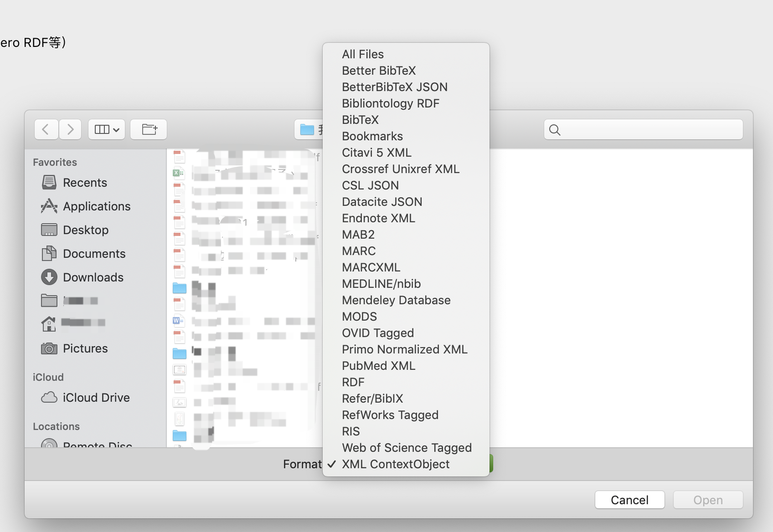Screen dimensions: 773x532
Task: Choose MARC format option
Action: [x=406, y=251]
